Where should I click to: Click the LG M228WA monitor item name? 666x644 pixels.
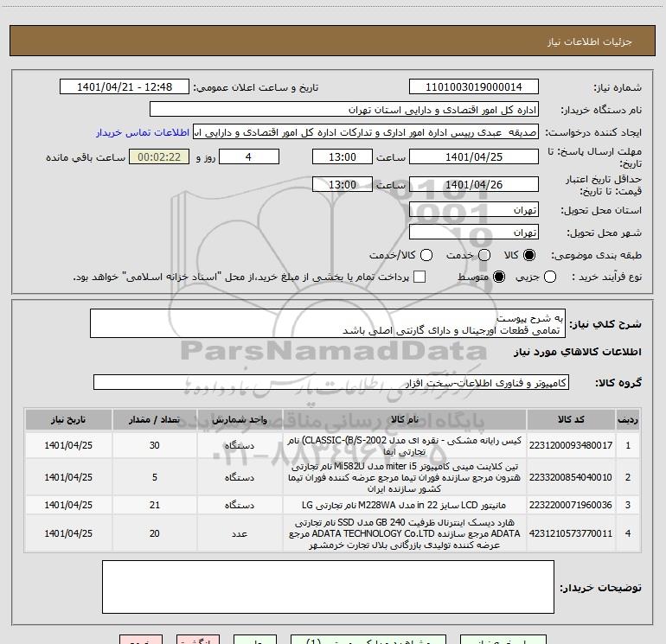click(405, 505)
